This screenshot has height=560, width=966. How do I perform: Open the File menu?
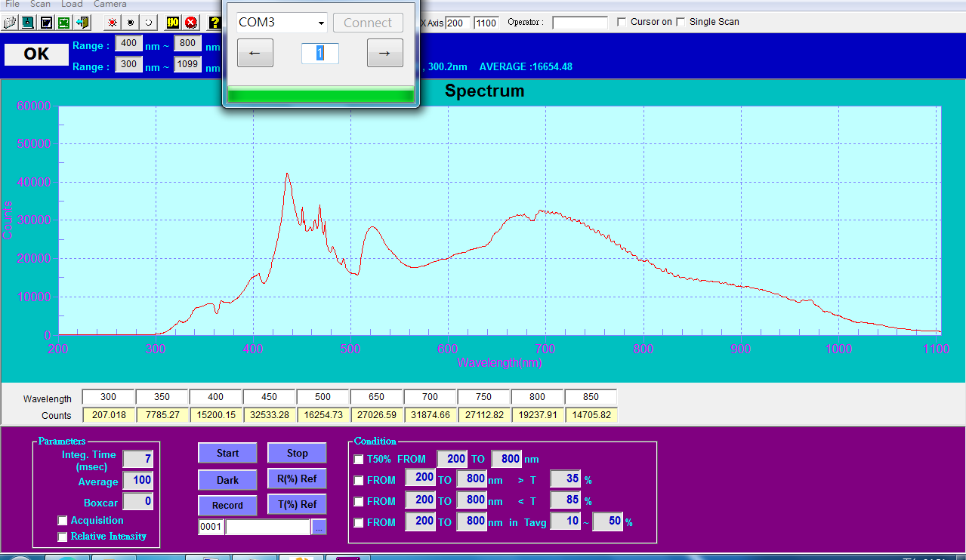click(13, 5)
